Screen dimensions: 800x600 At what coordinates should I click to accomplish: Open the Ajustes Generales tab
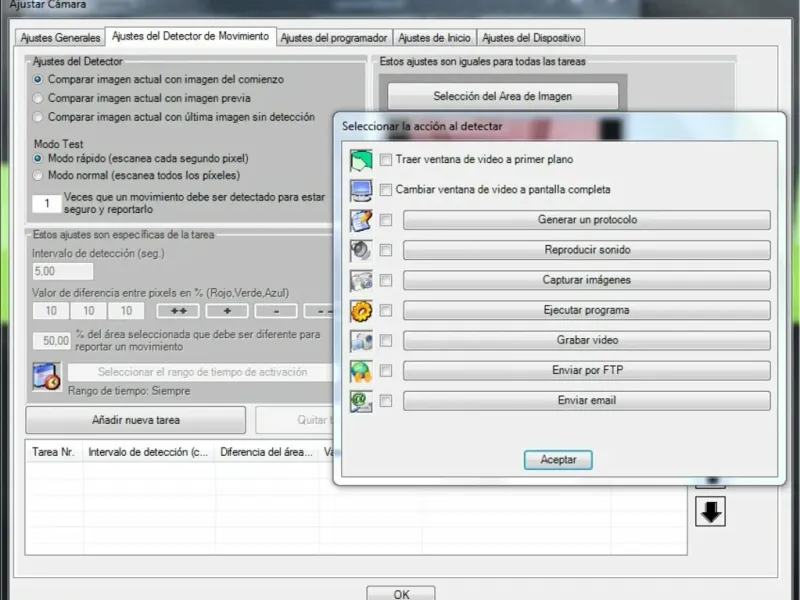tap(60, 38)
